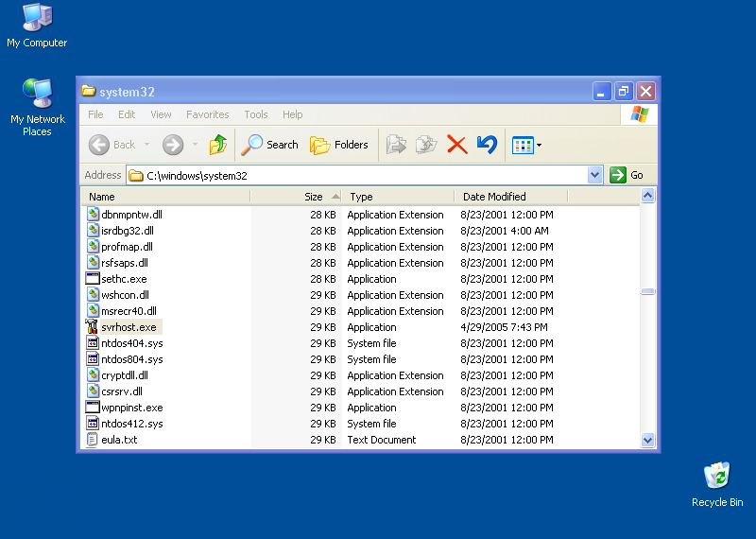Select the cryptdll.dll file icon

(x=93, y=374)
